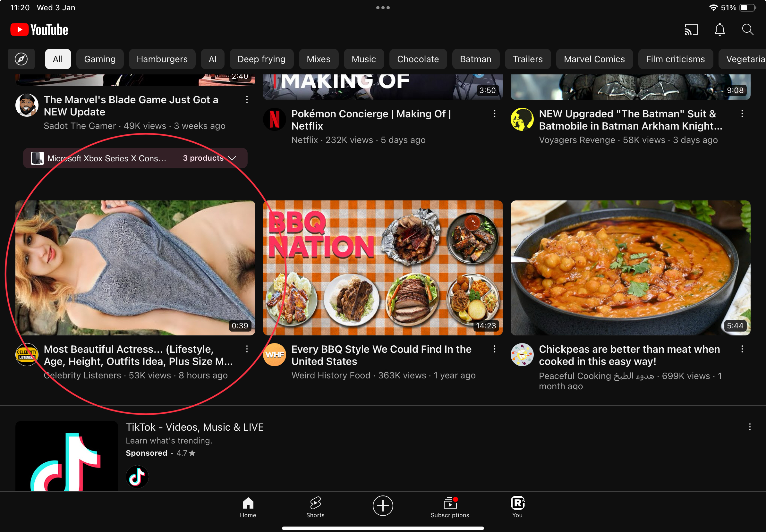Tap the search magnifier icon
Viewport: 766px width, 532px height.
(x=748, y=30)
